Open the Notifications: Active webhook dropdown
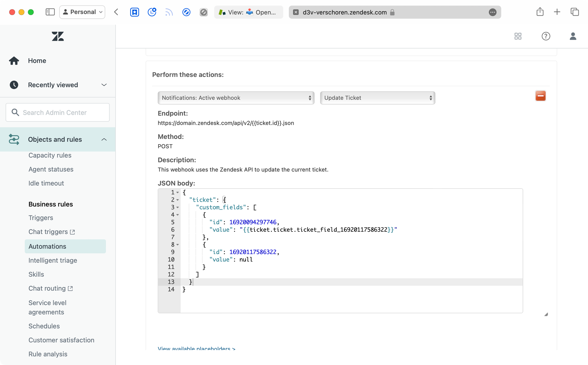The height and width of the screenshot is (365, 588). (x=236, y=98)
